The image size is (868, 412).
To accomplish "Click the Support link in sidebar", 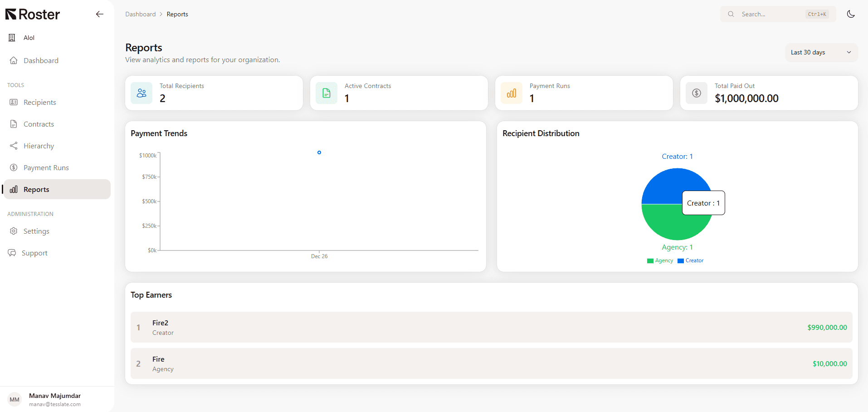I will tap(34, 253).
